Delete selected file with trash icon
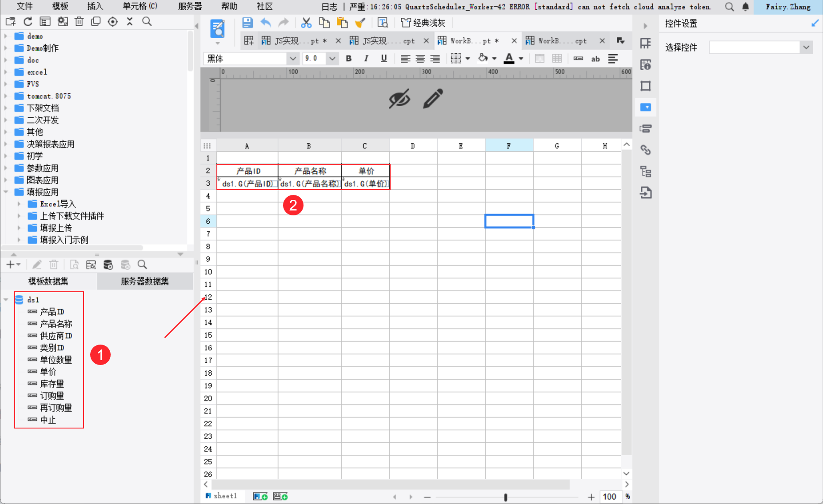823x504 pixels. 79,21
